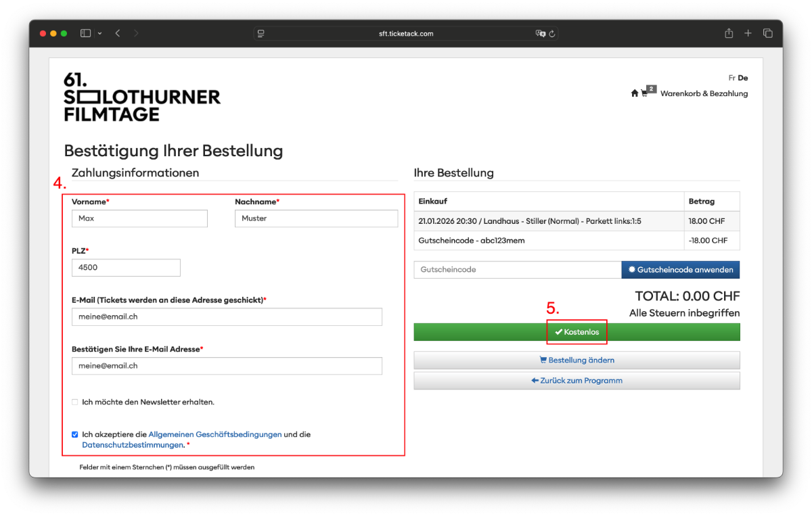Show the Safari tab overview icon
Image resolution: width=812 pixels, height=516 pixels.
coord(768,33)
